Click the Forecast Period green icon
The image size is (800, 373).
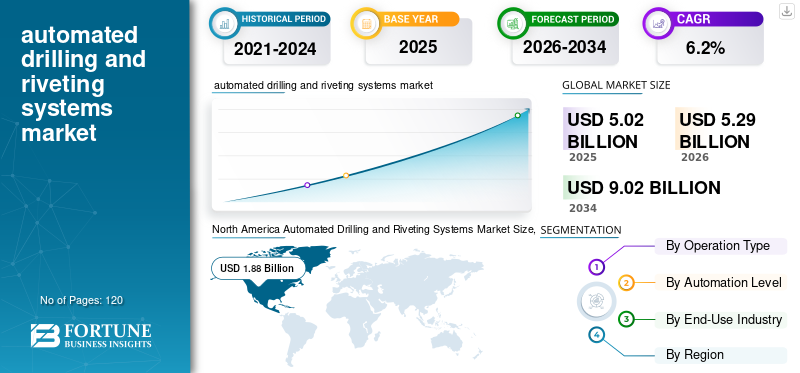point(512,23)
